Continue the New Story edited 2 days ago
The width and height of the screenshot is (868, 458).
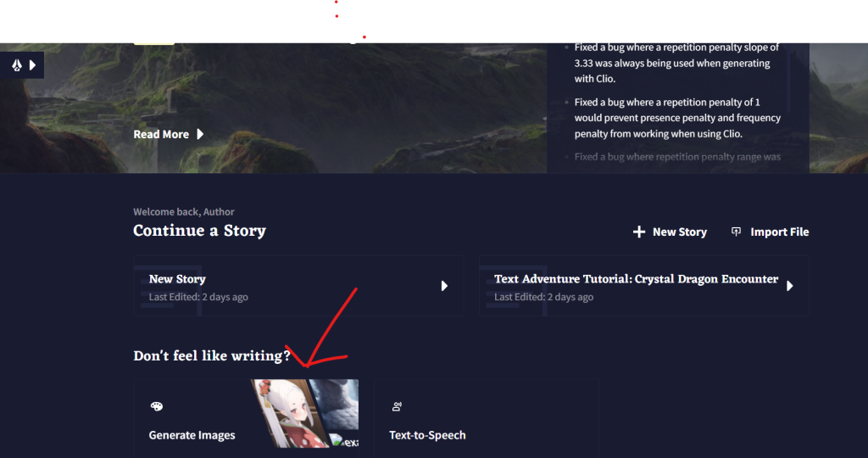click(298, 286)
